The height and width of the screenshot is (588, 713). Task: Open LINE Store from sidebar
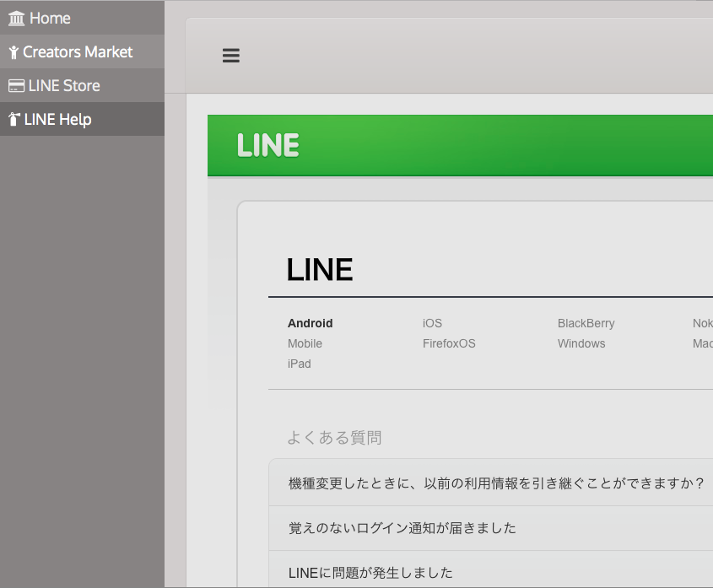(82, 85)
